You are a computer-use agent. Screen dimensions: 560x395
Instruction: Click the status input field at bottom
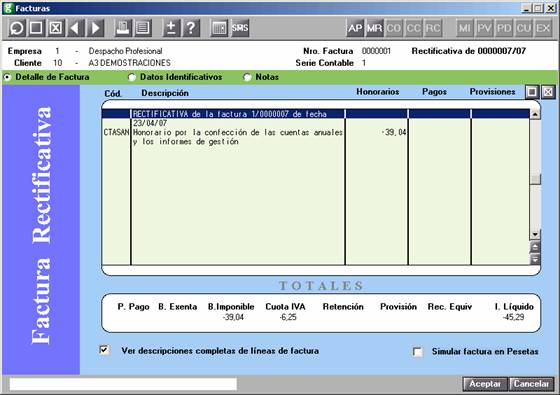click(x=123, y=384)
